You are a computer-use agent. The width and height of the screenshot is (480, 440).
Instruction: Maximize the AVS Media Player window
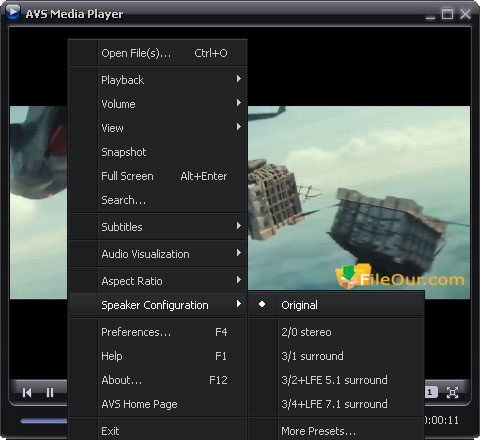point(447,14)
